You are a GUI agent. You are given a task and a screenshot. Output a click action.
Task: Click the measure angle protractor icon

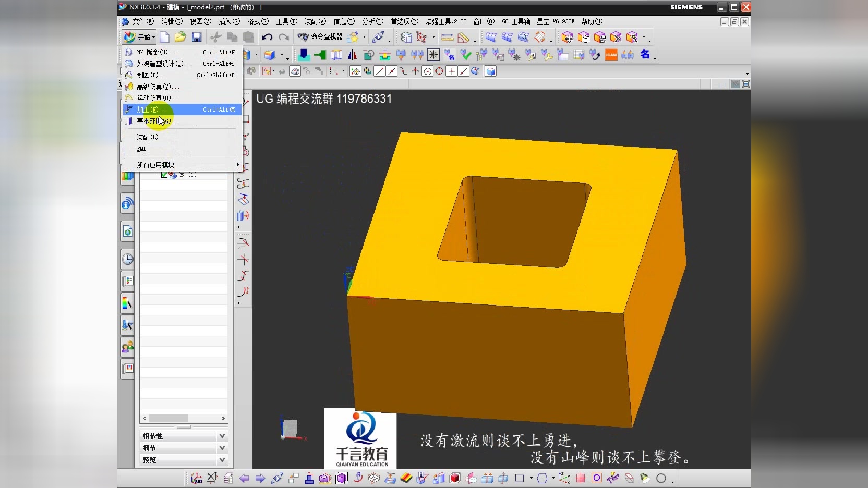click(x=463, y=38)
